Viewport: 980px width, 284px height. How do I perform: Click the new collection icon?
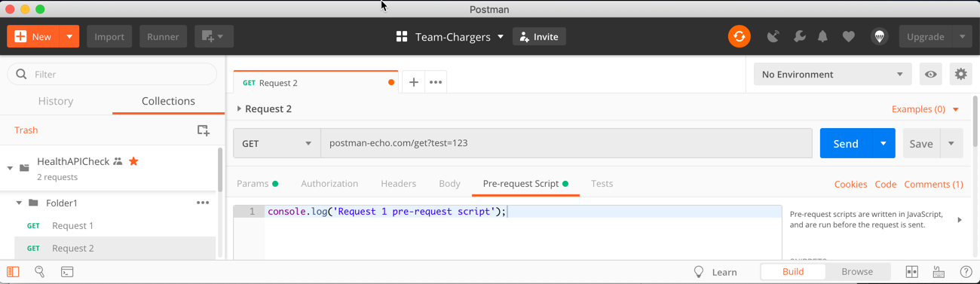[204, 130]
